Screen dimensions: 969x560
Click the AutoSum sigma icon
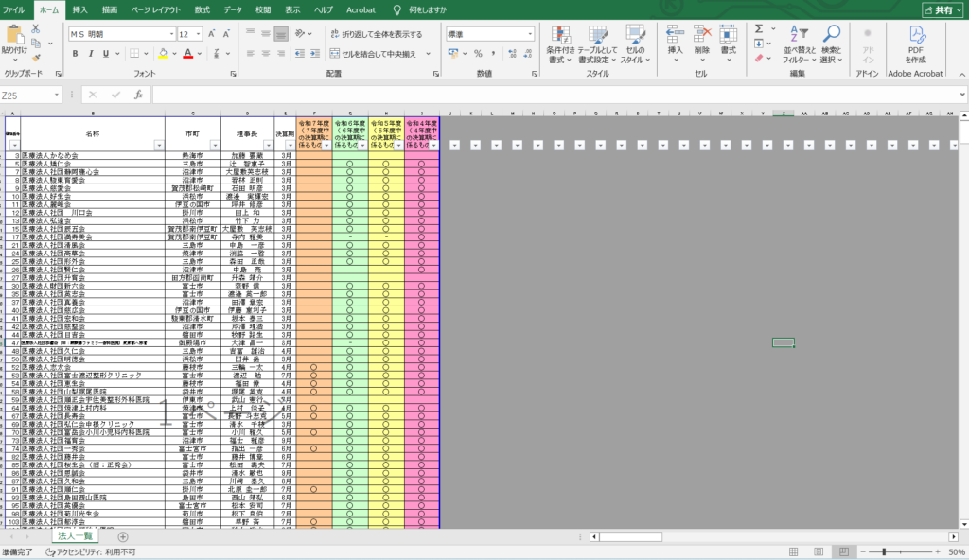point(760,29)
